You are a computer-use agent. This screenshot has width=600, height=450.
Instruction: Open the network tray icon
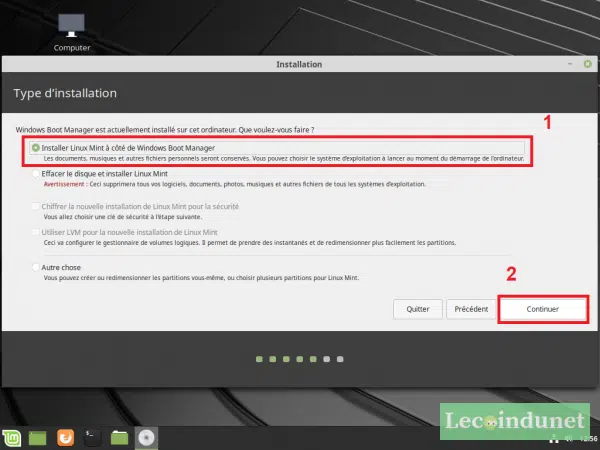click(x=554, y=439)
